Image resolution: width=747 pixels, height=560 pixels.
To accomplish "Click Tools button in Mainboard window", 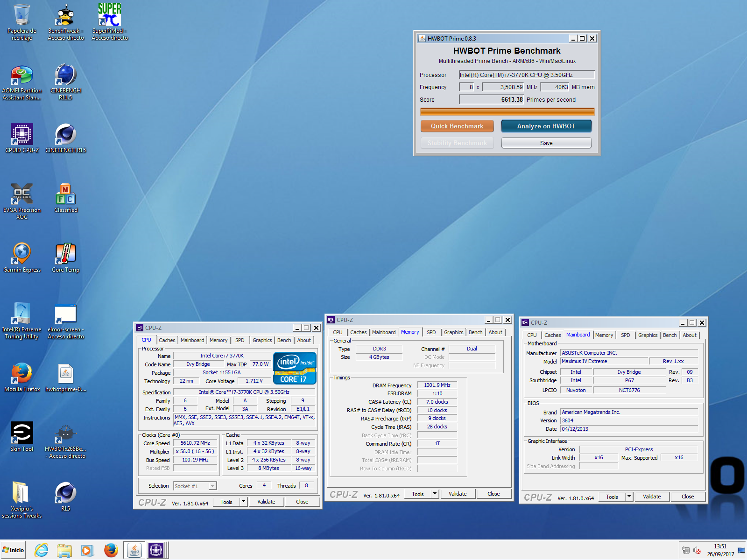I will (x=612, y=497).
